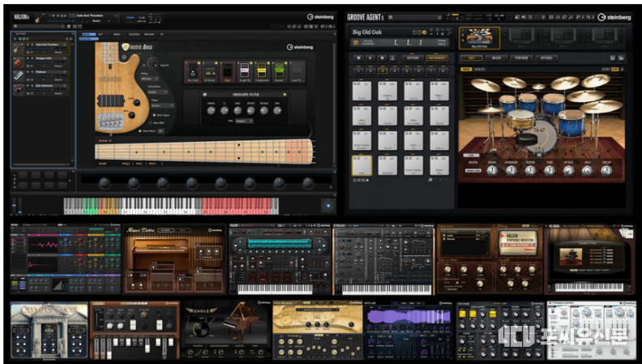Open the Edit tab in Groove Agent
This screenshot has height=364, width=642.
[472, 58]
